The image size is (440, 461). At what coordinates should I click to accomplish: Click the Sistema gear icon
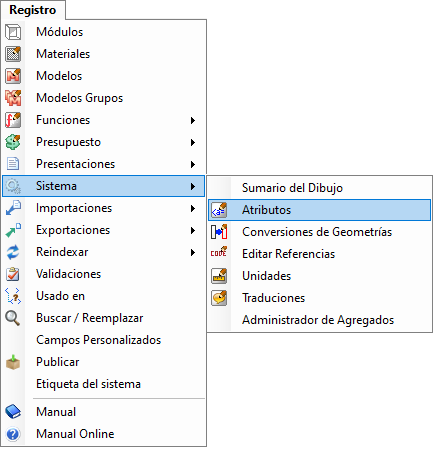tap(13, 186)
